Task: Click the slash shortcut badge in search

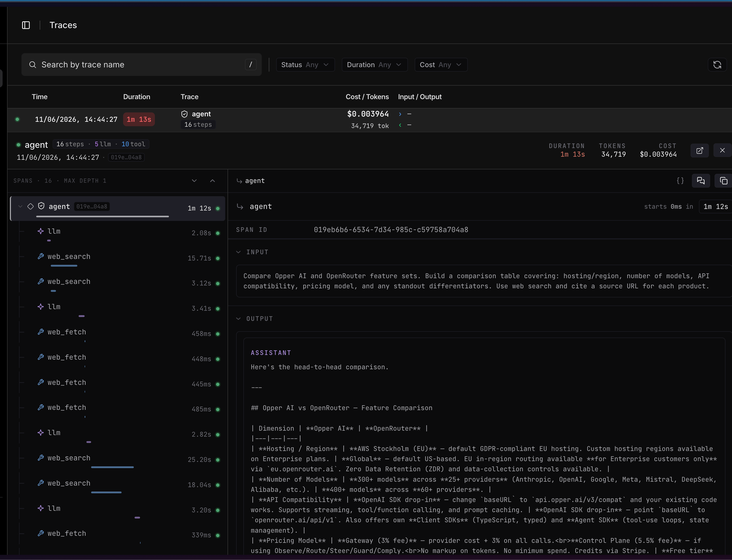Action: point(250,65)
